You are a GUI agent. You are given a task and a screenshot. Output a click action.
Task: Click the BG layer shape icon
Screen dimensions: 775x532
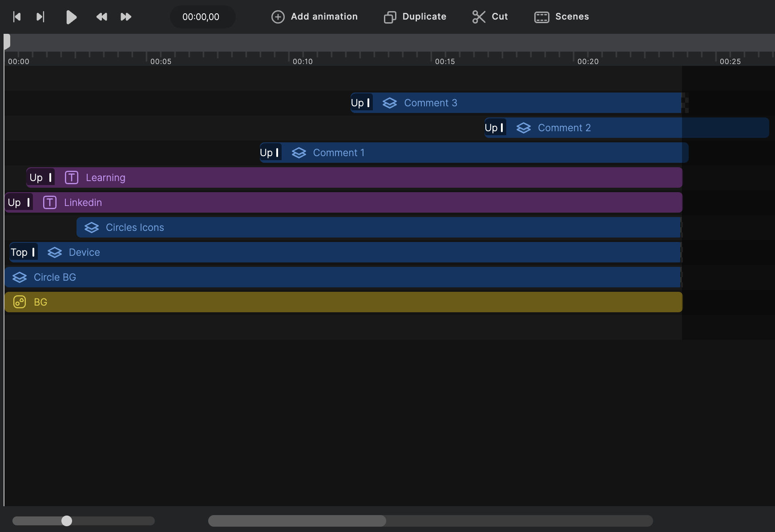(20, 302)
